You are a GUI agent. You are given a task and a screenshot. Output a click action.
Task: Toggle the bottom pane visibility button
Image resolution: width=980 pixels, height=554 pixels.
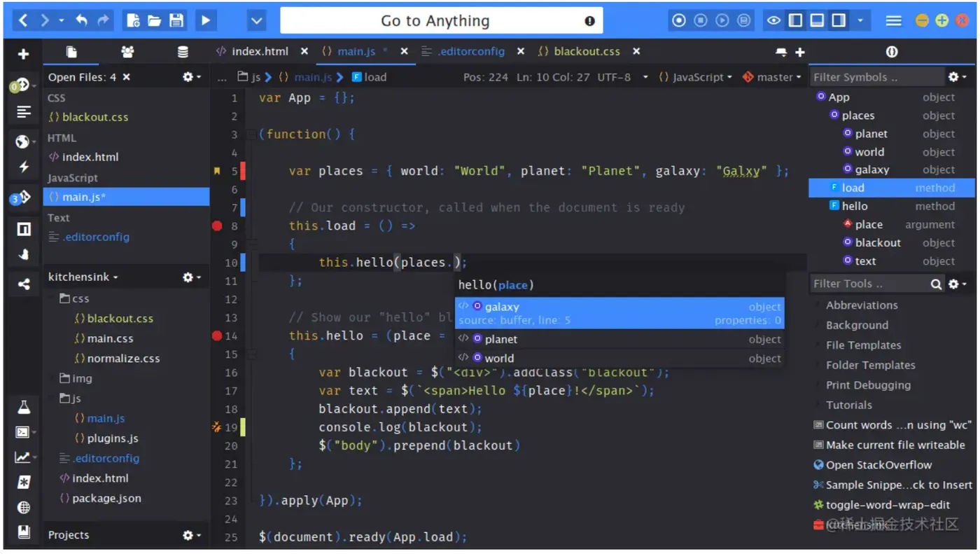tap(817, 20)
